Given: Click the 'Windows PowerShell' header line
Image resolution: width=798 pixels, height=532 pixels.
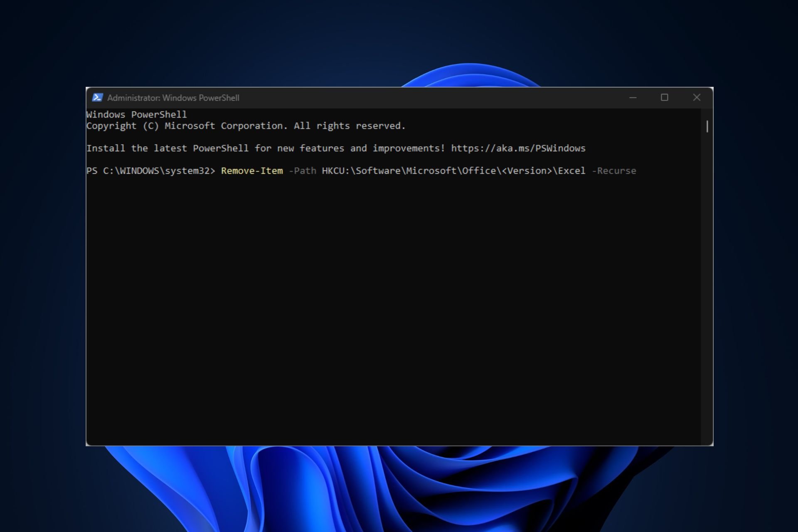Looking at the screenshot, I should [x=137, y=115].
